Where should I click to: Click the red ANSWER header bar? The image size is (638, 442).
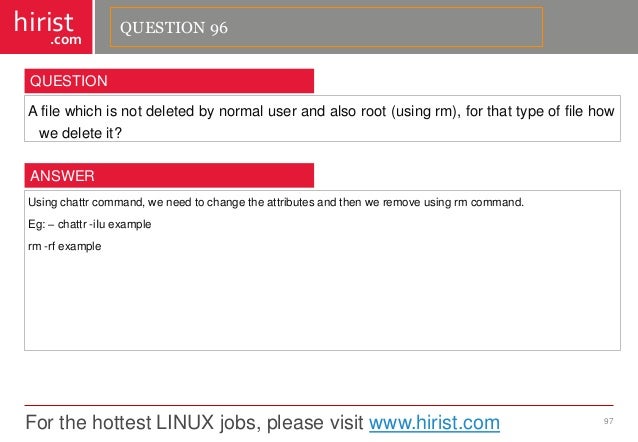169,175
